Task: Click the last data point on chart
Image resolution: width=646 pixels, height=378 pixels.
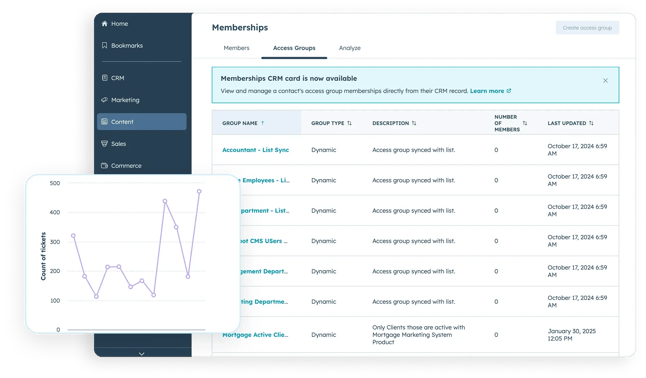Action: point(199,191)
